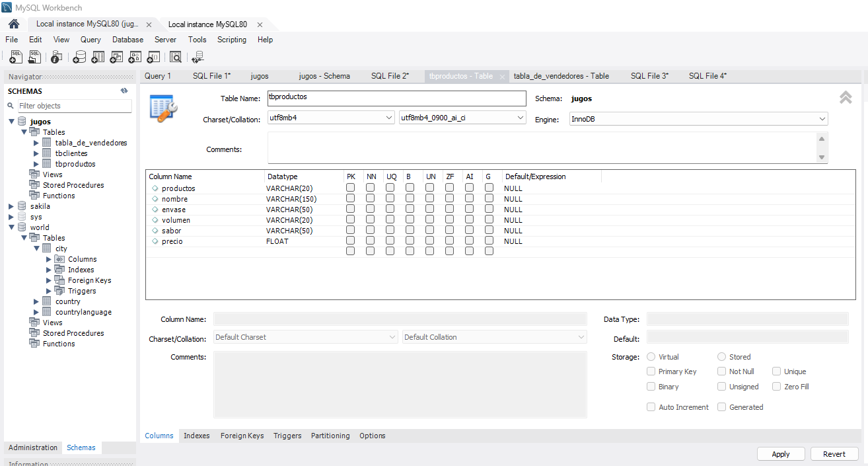Click the create new schema icon
This screenshot has width=868, height=466.
click(x=79, y=57)
